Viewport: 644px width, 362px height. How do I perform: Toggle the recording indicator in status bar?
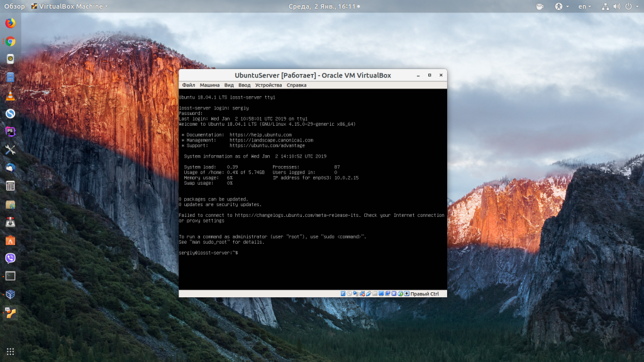pos(387,293)
